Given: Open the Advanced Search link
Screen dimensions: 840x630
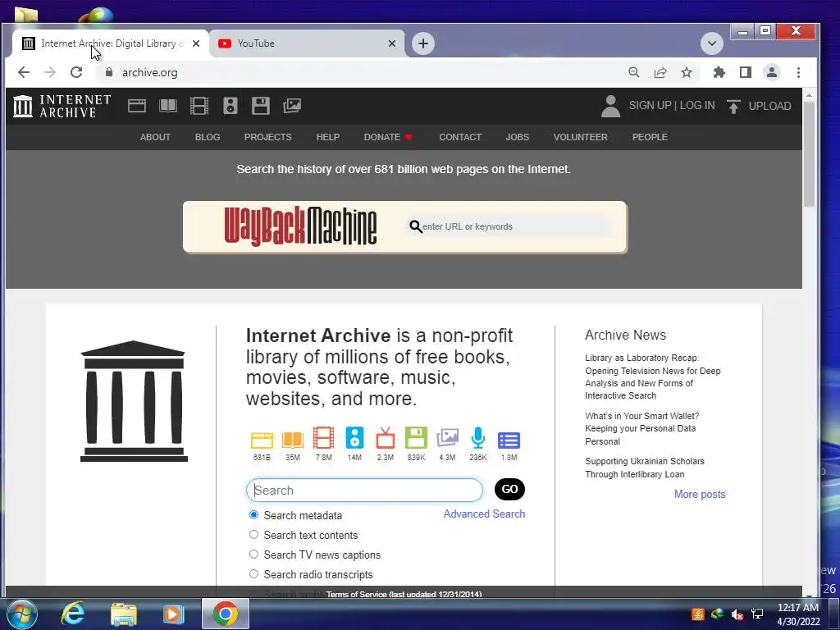Looking at the screenshot, I should tap(484, 514).
